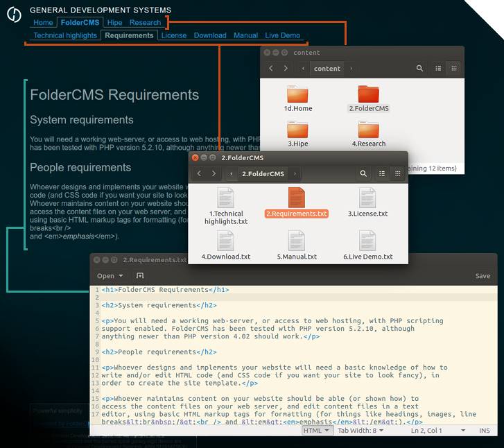Switch content window to grid view
Viewport: 504px width, 448px height.
tap(454, 68)
